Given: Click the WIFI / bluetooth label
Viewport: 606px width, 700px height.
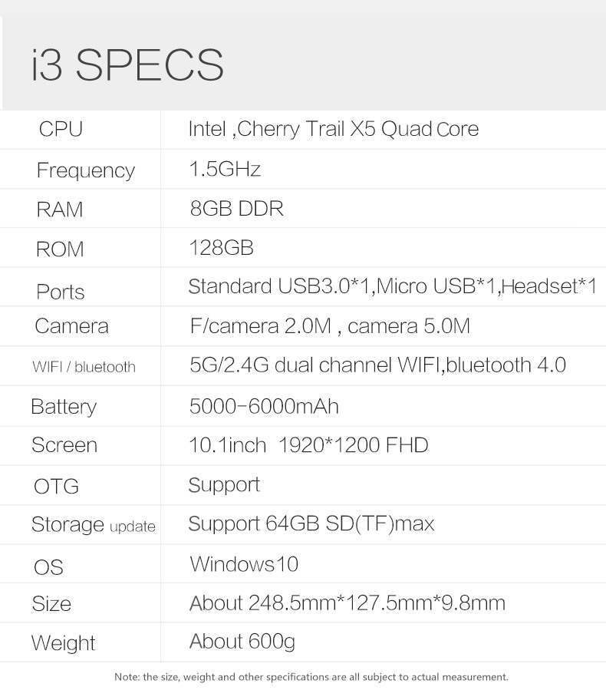Looking at the screenshot, I should (84, 367).
